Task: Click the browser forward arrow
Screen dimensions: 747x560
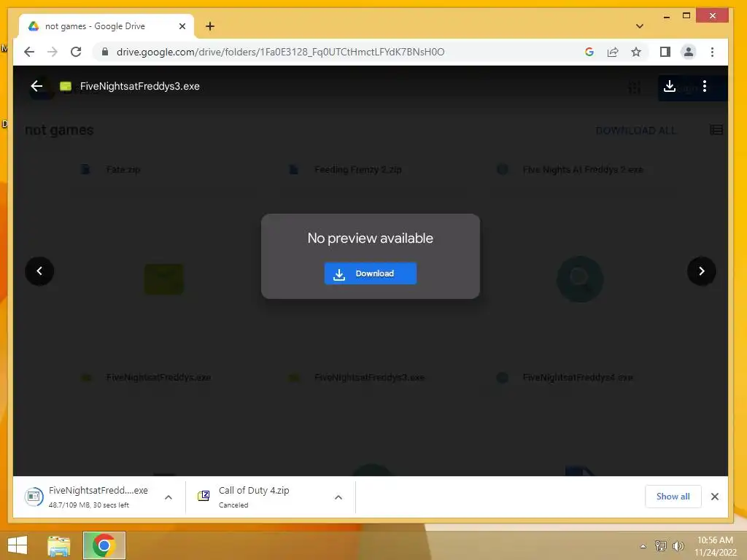Action: 53,52
